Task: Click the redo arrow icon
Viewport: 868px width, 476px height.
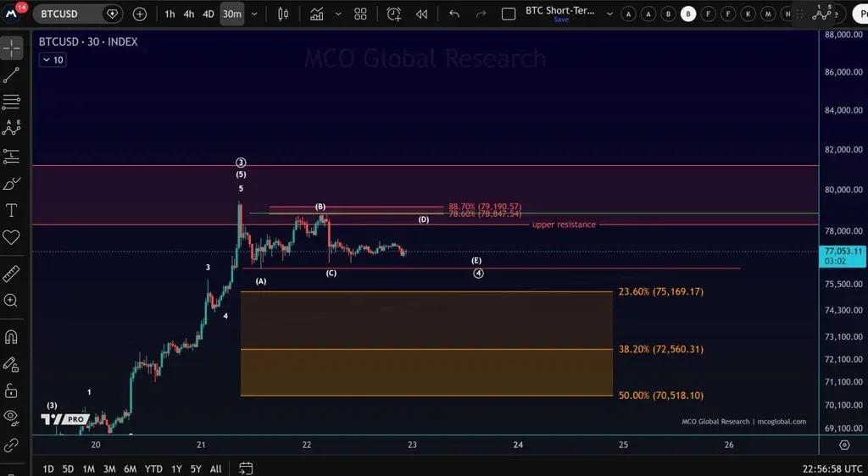Action: pyautogui.click(x=481, y=14)
